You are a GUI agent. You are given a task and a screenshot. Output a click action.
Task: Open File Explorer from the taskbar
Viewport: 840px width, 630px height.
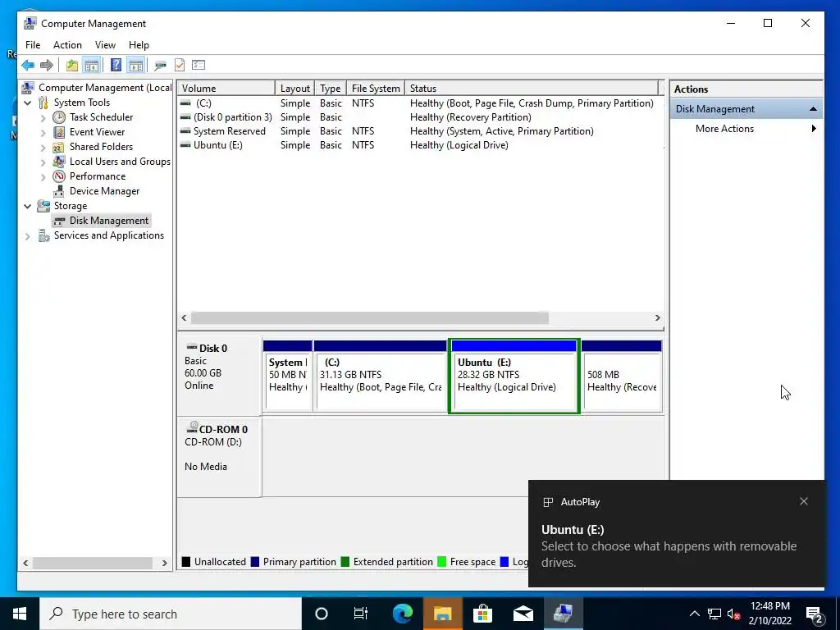(x=443, y=614)
